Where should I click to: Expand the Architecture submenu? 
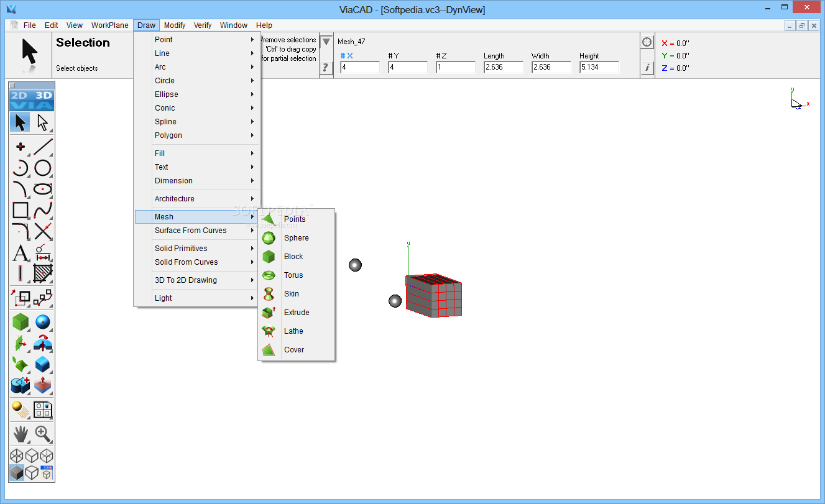[197, 199]
